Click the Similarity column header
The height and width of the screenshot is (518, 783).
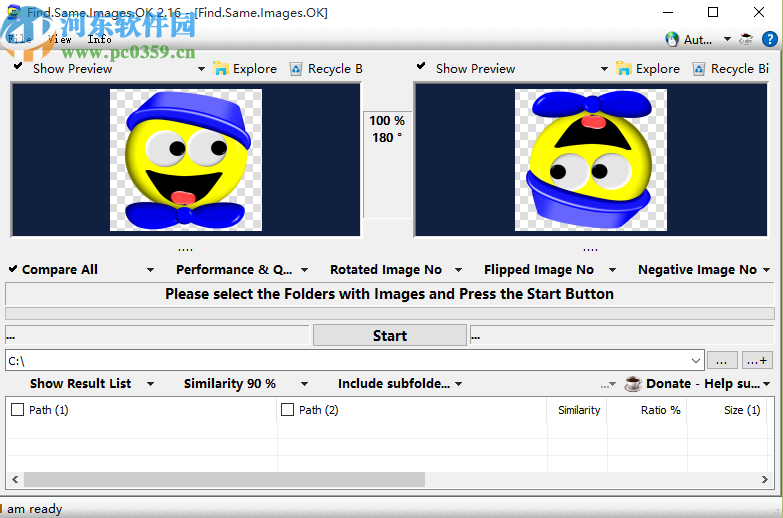[579, 410]
